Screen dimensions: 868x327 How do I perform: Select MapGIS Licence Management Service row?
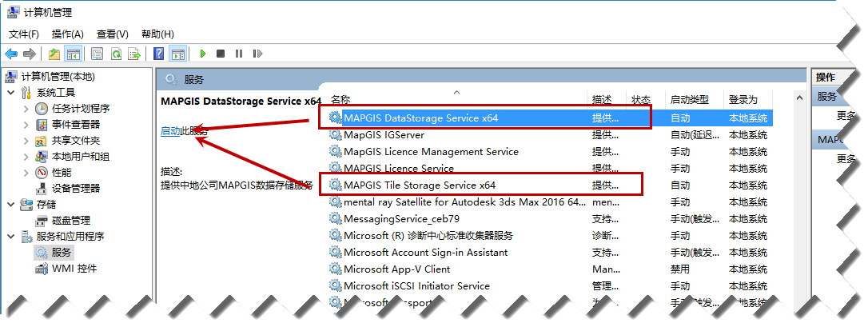[x=550, y=152]
